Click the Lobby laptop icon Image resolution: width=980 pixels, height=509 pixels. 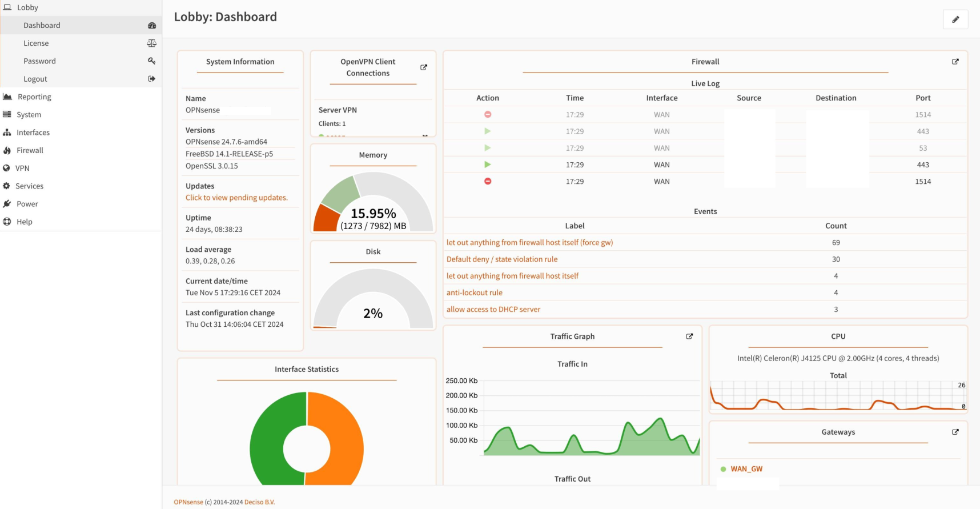pos(7,7)
